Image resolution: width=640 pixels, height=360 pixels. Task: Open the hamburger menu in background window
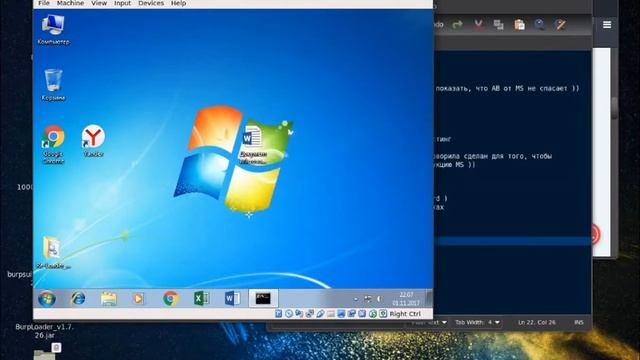(x=607, y=25)
